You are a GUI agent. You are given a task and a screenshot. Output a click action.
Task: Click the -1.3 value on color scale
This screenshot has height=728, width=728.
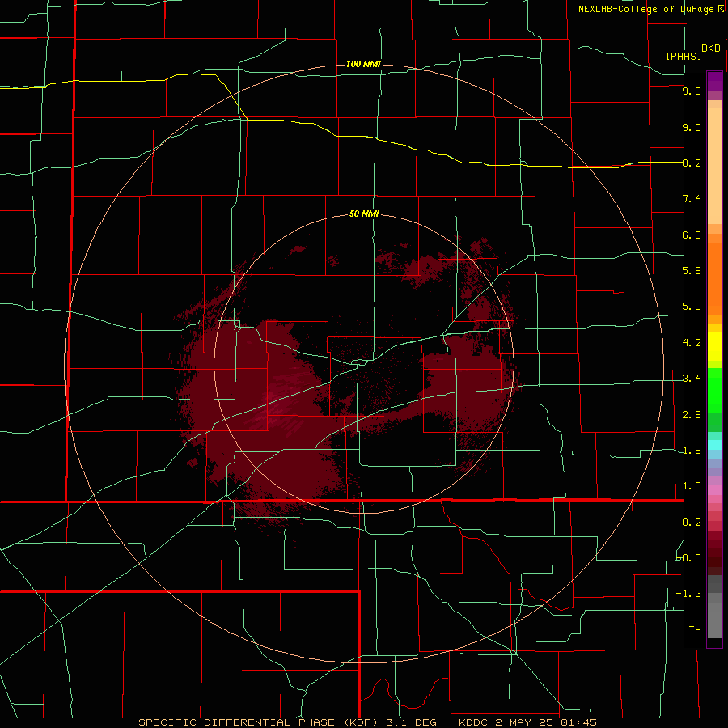[688, 594]
